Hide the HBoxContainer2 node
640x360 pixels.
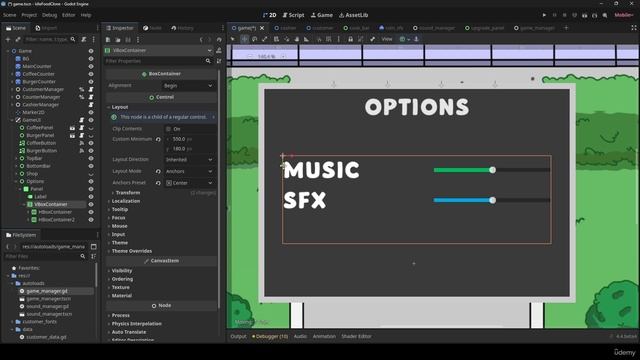[x=91, y=220]
